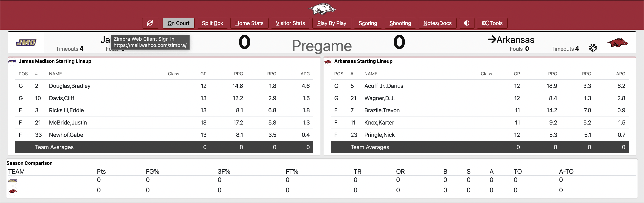Open the Home Stats view
Viewport: 644px width, 203px height.
(249, 23)
